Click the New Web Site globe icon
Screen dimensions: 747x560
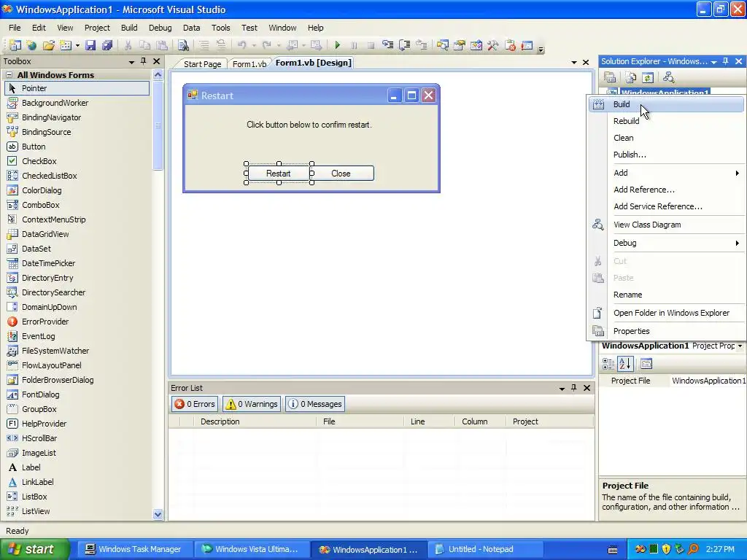pos(31,45)
